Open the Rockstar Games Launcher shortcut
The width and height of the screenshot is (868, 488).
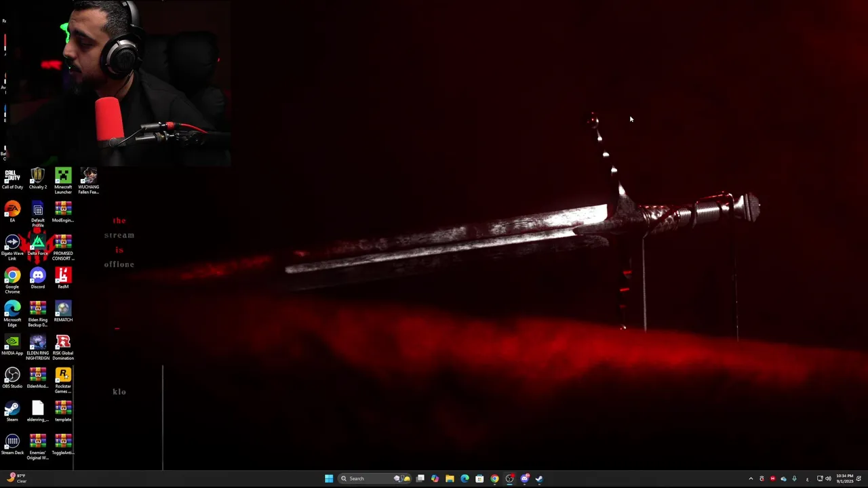pos(63,380)
